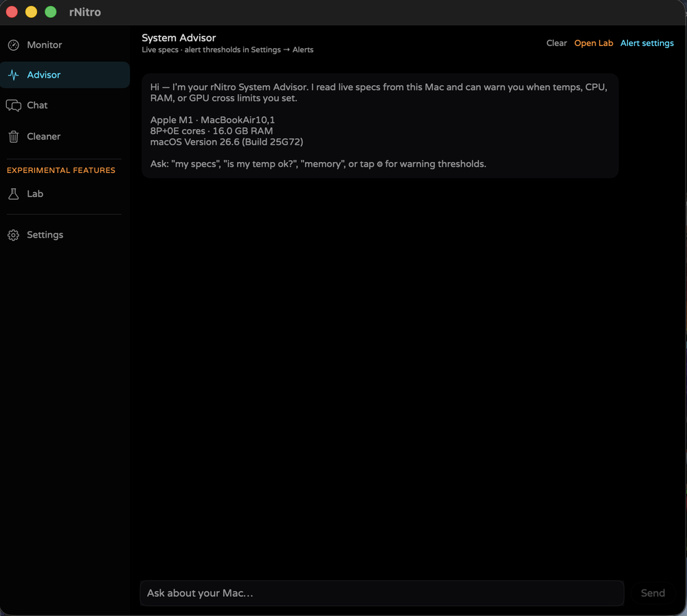This screenshot has height=616, width=687.
Task: Click the advisor greeting message line
Action: point(379,93)
